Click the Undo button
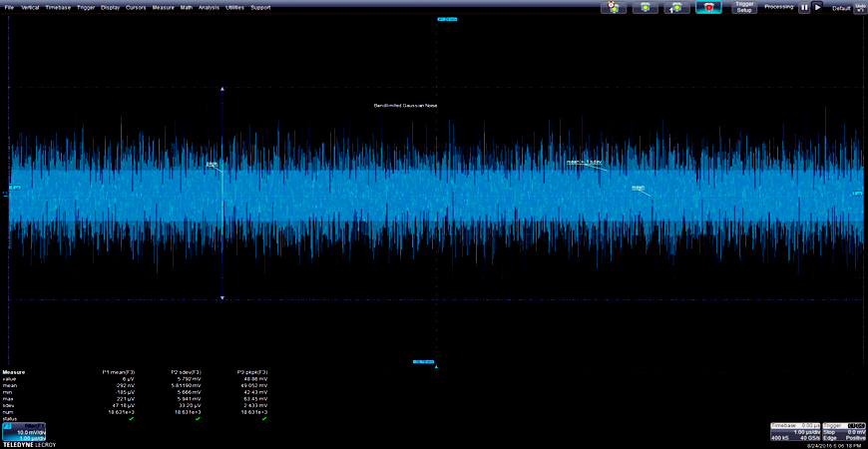868x449 pixels. (860, 7)
